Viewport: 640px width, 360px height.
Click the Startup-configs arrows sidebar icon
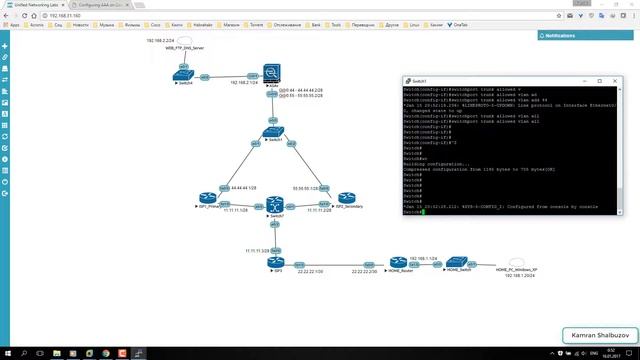5,80
